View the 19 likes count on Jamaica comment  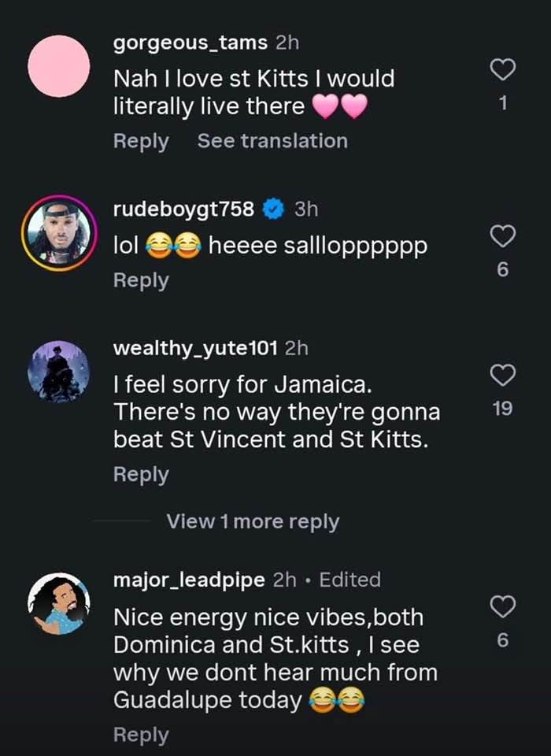click(x=503, y=408)
